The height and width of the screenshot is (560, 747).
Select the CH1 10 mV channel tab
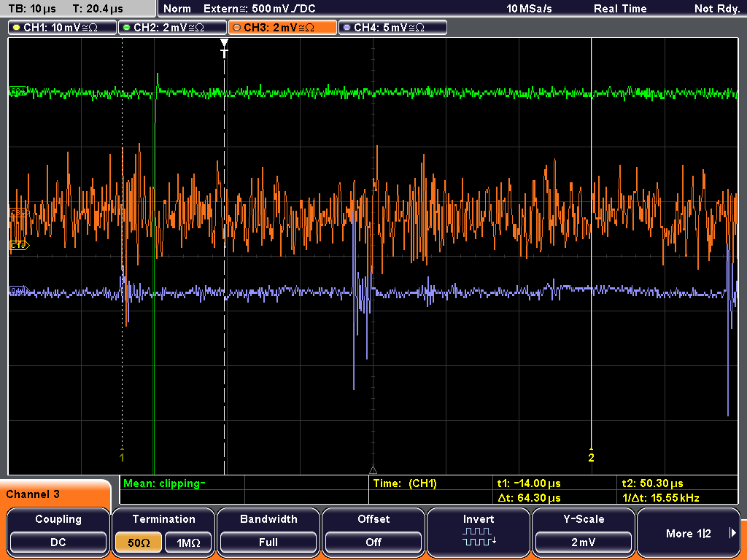(x=63, y=28)
